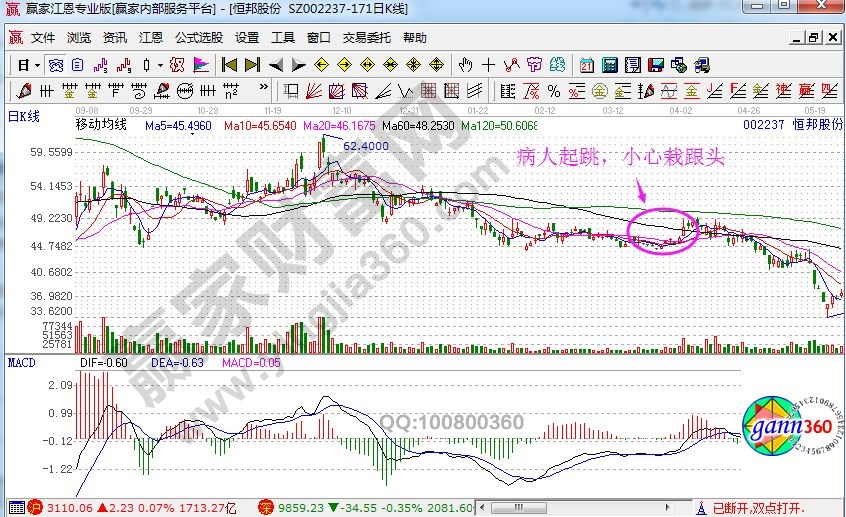Open the 帮助 menu

click(x=414, y=38)
